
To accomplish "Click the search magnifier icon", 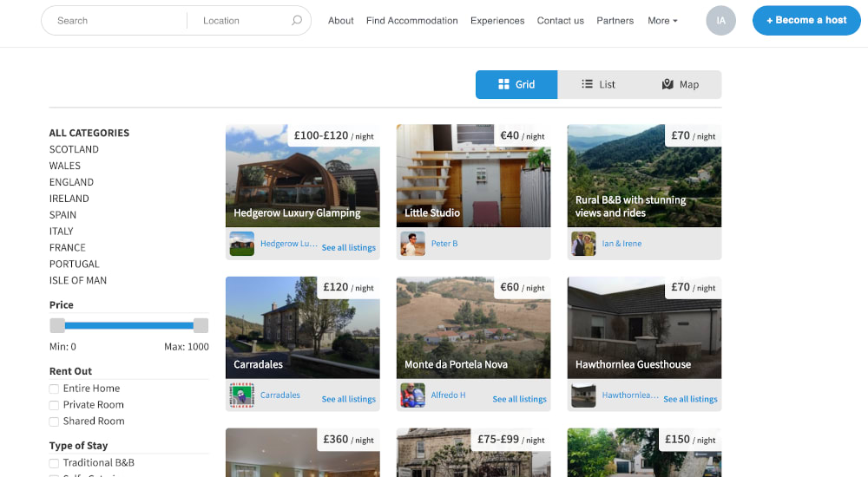I will point(297,21).
